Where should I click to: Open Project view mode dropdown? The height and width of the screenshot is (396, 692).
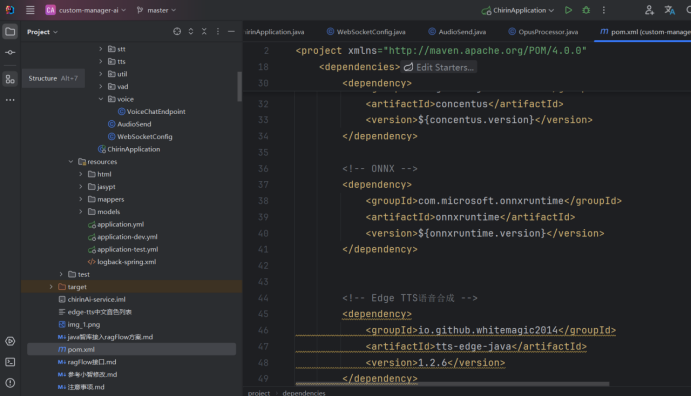[42, 32]
